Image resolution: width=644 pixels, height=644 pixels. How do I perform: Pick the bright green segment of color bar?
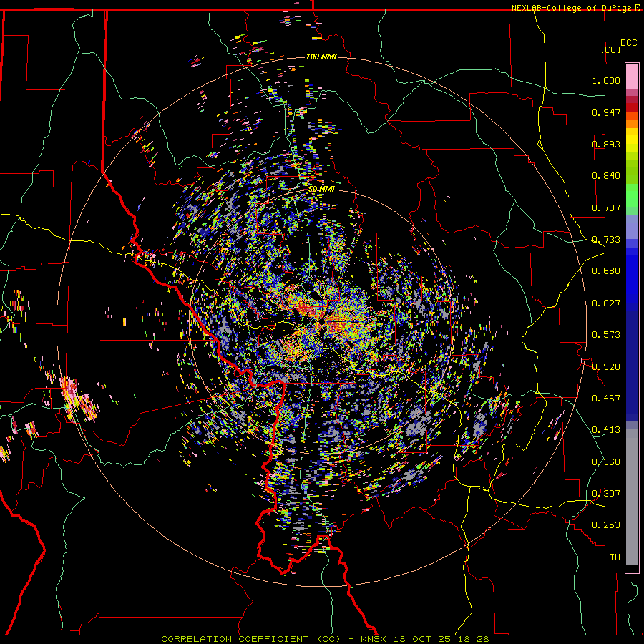click(632, 195)
